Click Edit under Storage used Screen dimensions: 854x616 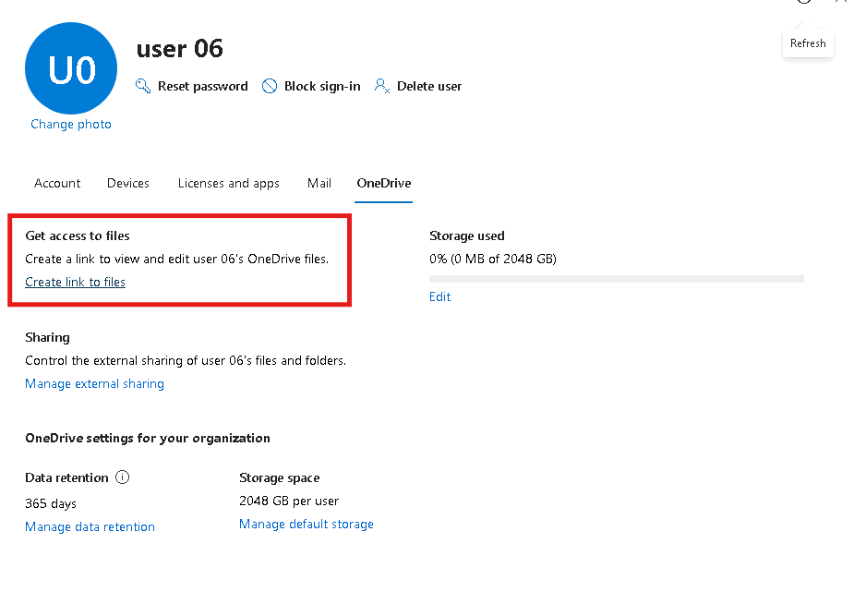tap(440, 296)
